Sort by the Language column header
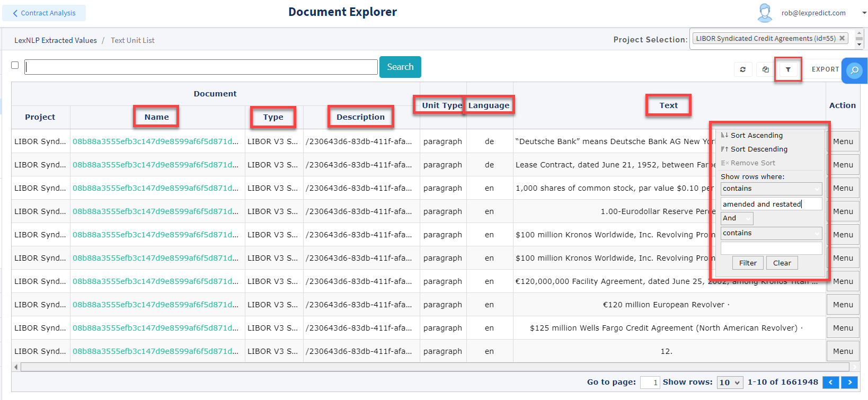 [x=489, y=105]
